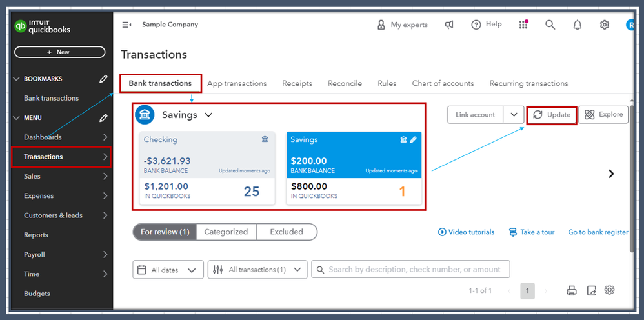Collapse the BOOKMARKS section

point(16,79)
